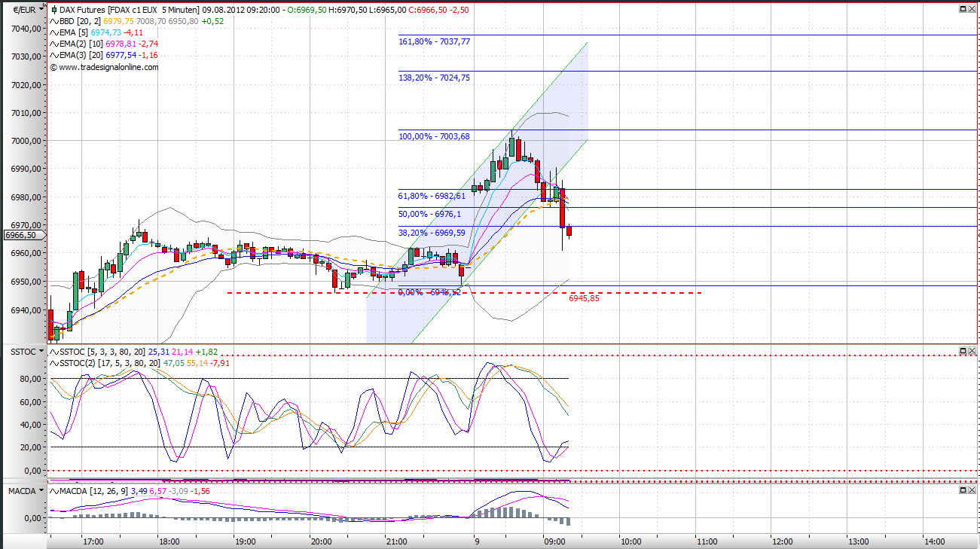This screenshot has height=549, width=980.
Task: Open the www.tradesignalonline.com copyright link
Action: coord(105,66)
